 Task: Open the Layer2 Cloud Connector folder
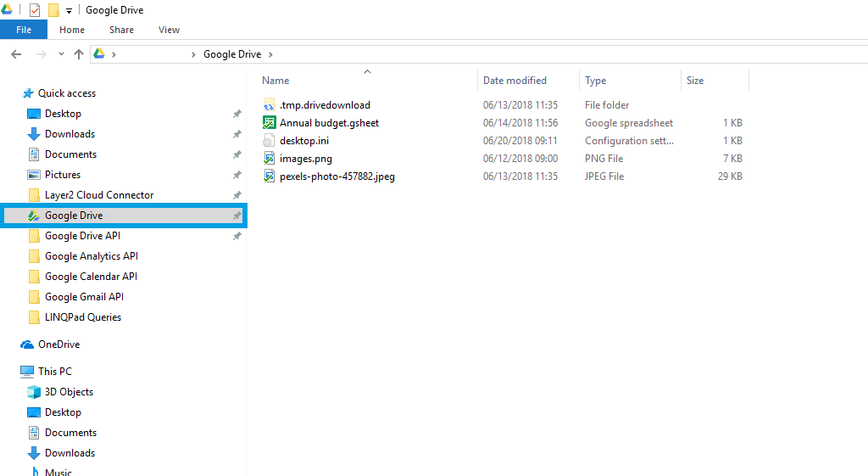click(99, 195)
